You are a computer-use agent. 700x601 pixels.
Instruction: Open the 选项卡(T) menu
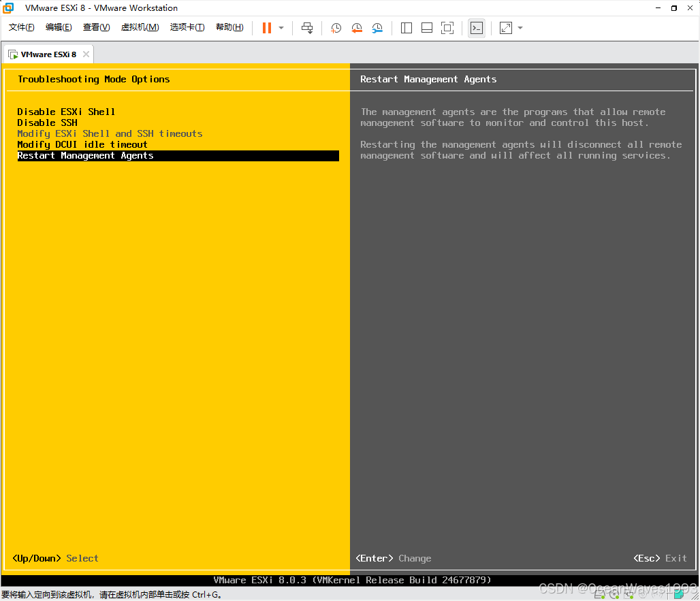(187, 27)
